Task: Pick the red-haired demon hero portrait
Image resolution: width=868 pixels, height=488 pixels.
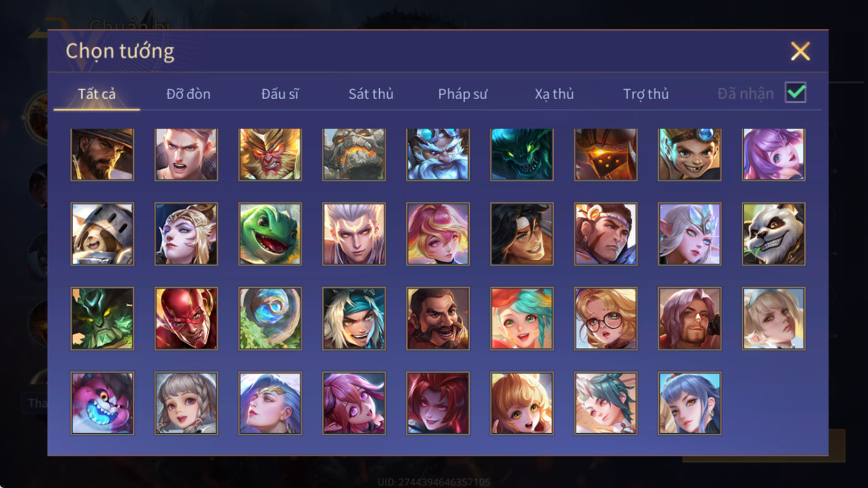Action: (438, 403)
